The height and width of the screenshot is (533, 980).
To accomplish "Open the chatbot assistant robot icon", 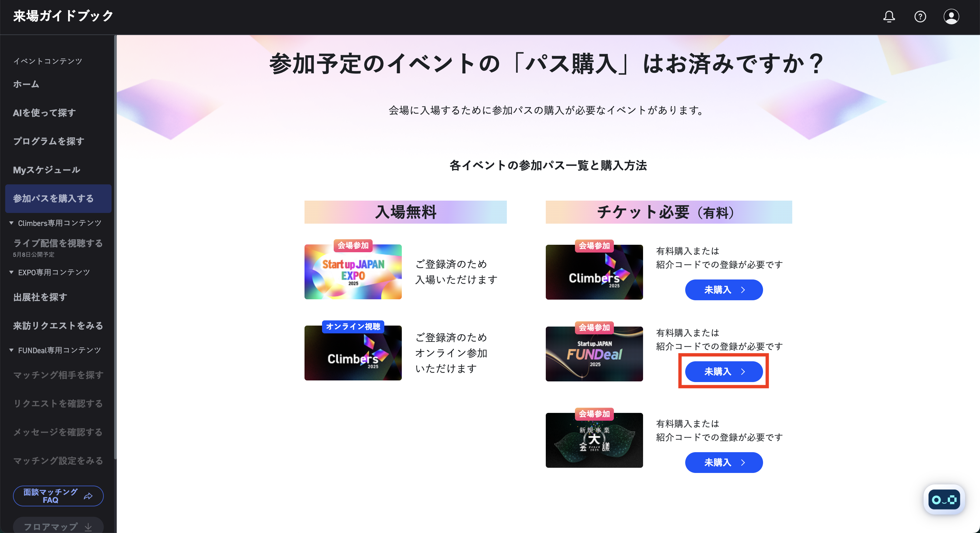I will (x=944, y=500).
